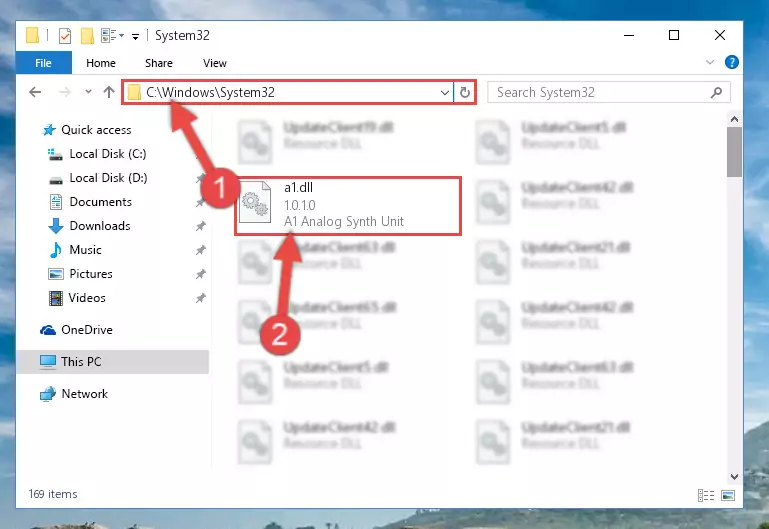Open Videos in the navigation pane
The image size is (769, 529).
click(87, 298)
